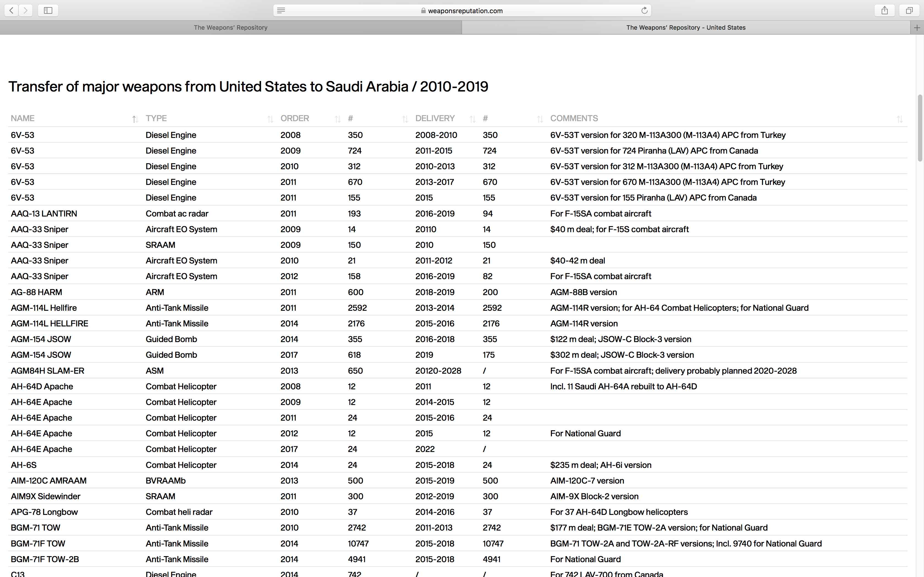Viewport: 924px width, 577px height.
Task: Sort table by TYPE column arrows
Action: click(270, 119)
